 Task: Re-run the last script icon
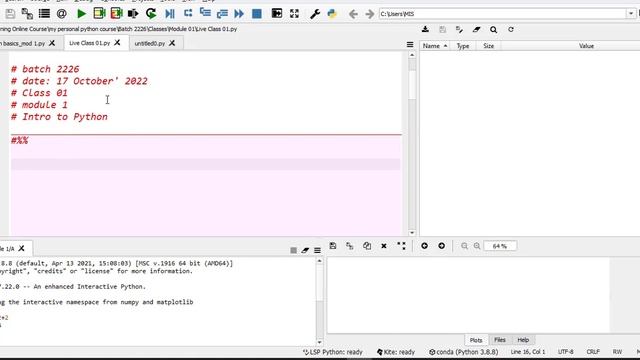151,14
